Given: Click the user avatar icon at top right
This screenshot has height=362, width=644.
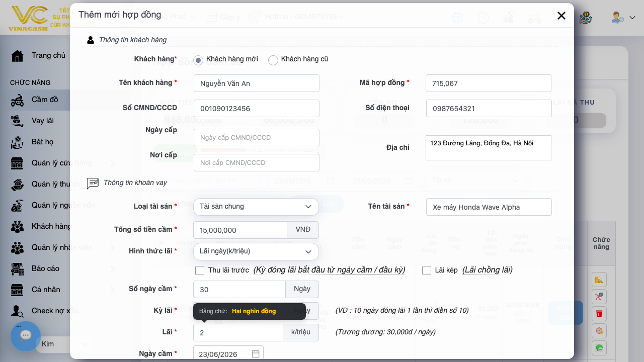Looking at the screenshot, I should click(x=617, y=17).
